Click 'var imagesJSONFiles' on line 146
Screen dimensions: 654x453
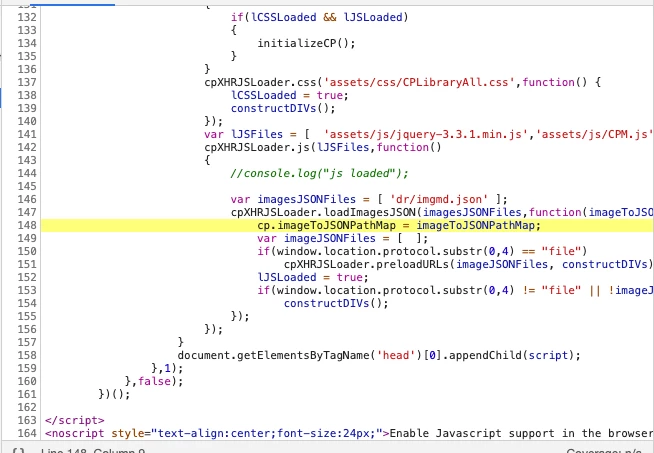(293, 199)
